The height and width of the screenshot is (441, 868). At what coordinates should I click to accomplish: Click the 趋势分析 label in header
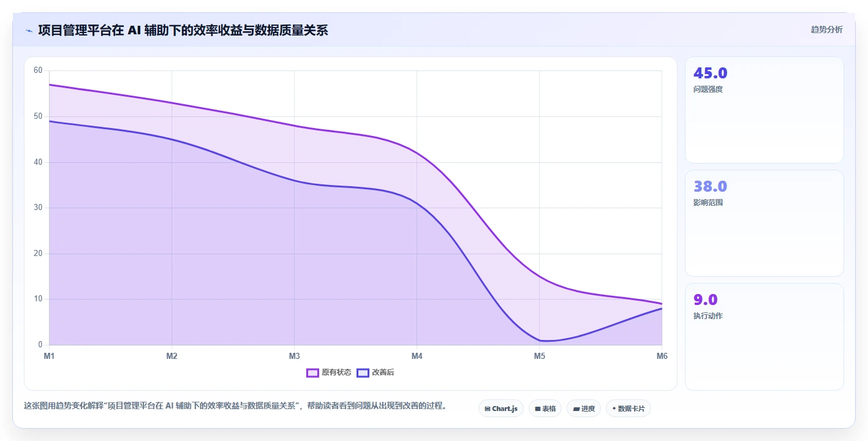826,29
